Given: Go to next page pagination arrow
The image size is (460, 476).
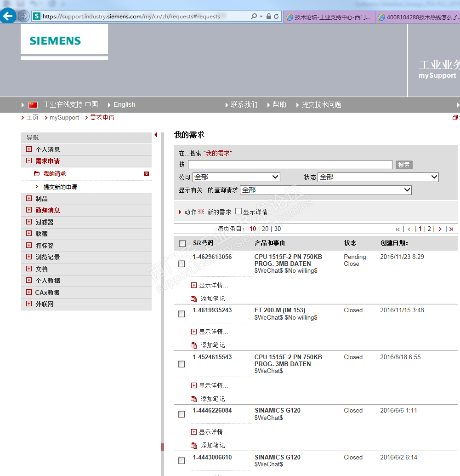Looking at the screenshot, I should [440, 229].
